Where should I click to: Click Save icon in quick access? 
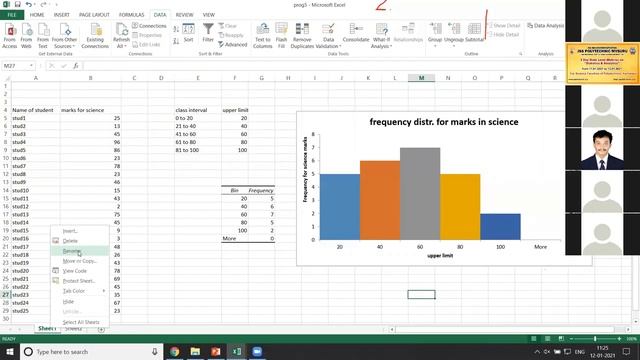(x=18, y=4)
